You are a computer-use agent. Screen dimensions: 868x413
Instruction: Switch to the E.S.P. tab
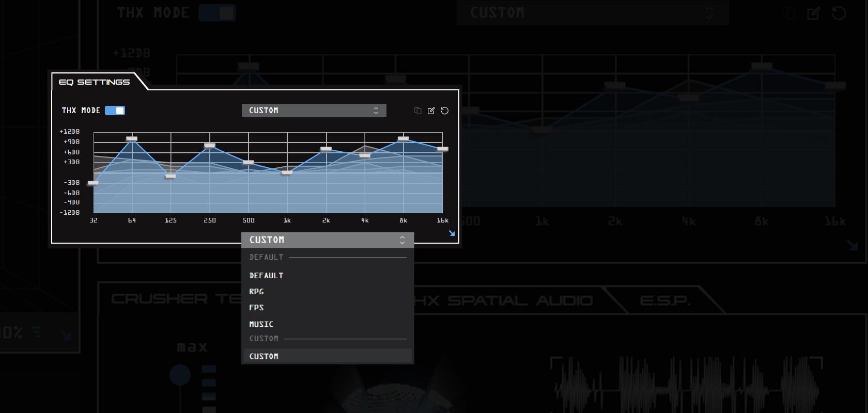click(x=665, y=300)
